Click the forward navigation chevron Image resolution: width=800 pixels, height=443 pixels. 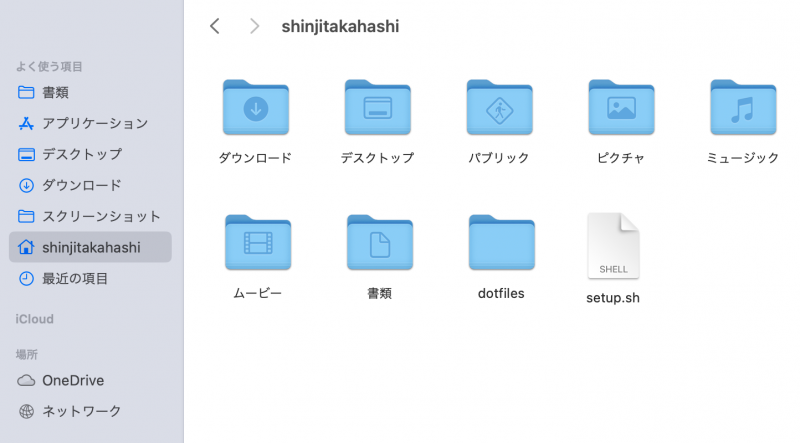[x=254, y=27]
